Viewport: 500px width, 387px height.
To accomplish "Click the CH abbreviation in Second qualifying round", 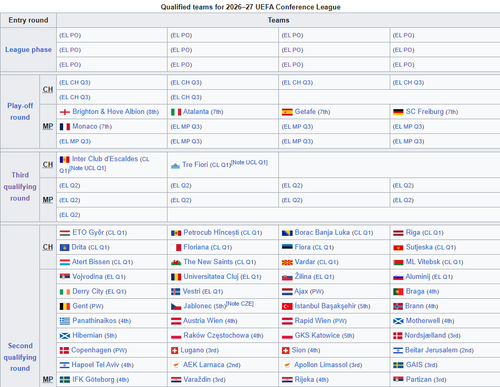I will 48,247.
